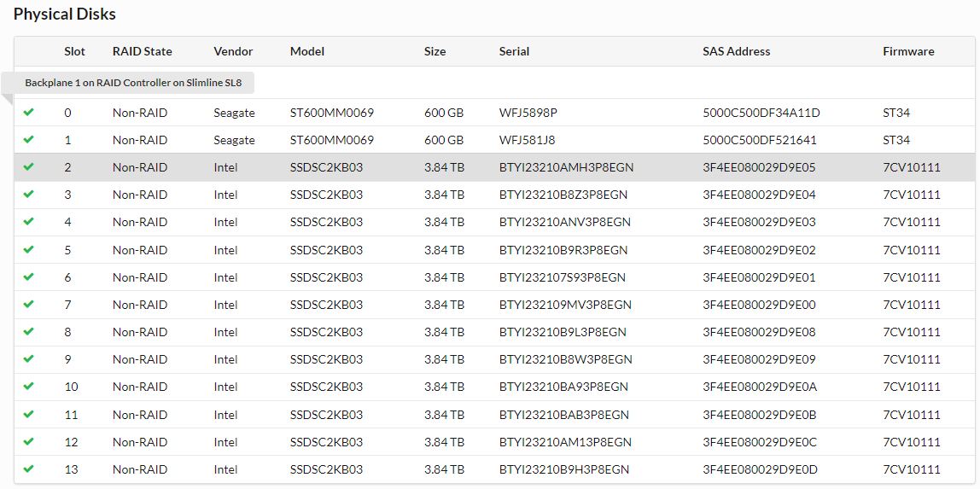This screenshot has width=980, height=489.
Task: Click the green checkmark status for slot 5
Action: click(29, 250)
